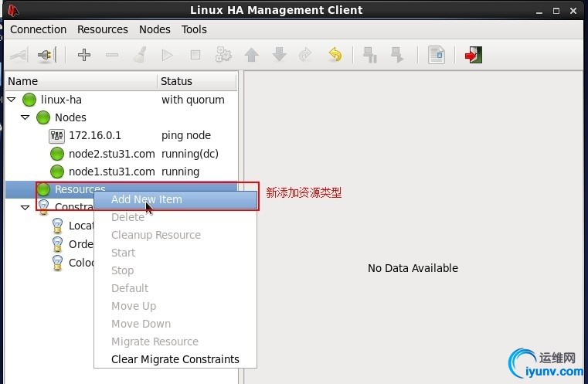Screen dimensions: 588x384
Task: Click the disconnect plug toolbar icon
Action: click(x=46, y=55)
